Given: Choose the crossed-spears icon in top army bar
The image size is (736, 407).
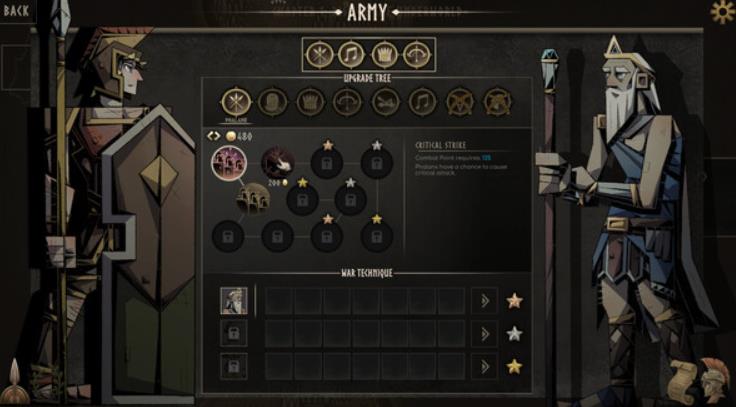Looking at the screenshot, I should 320,55.
